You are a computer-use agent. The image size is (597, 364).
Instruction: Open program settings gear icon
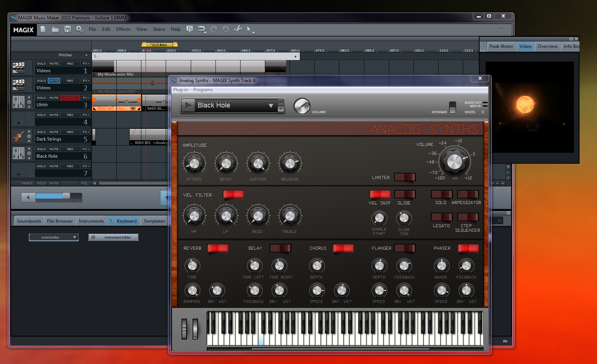79,29
